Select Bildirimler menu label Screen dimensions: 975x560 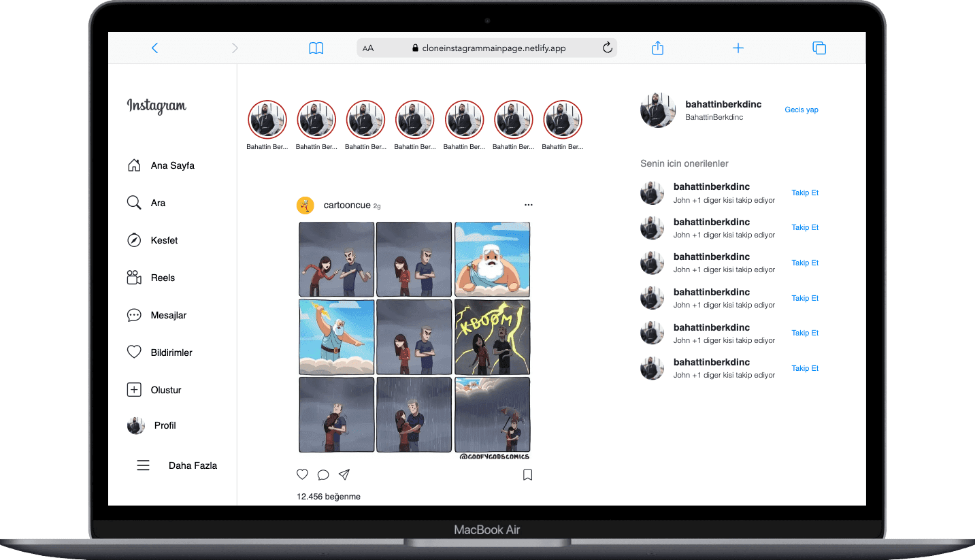coord(171,352)
